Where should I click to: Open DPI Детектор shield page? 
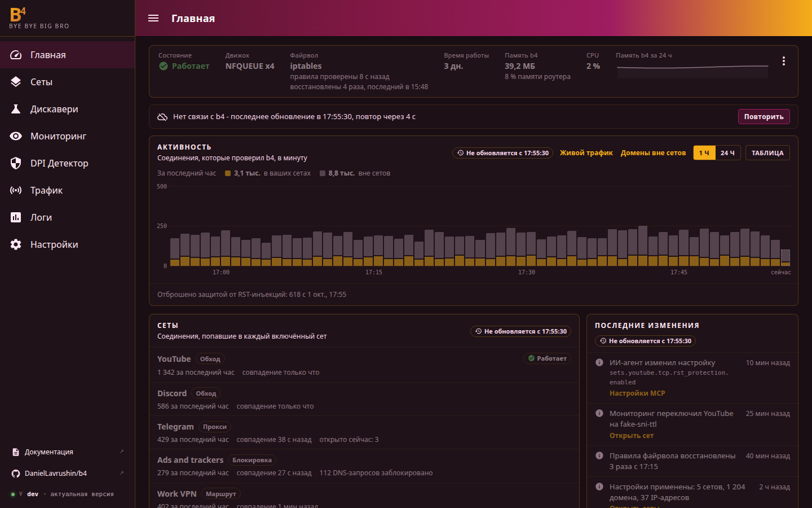coord(68,163)
